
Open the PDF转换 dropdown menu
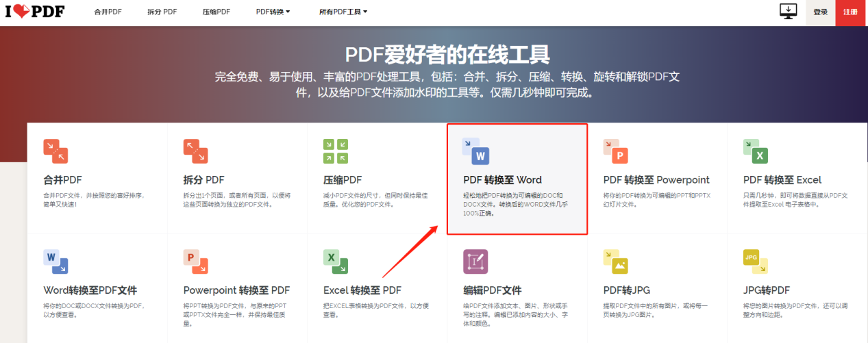click(273, 12)
